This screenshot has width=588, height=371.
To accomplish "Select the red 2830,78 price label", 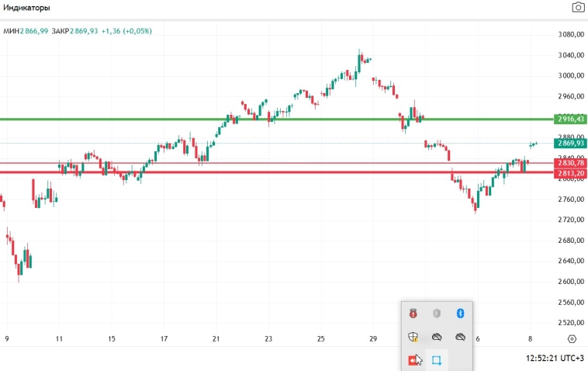I will click(570, 163).
